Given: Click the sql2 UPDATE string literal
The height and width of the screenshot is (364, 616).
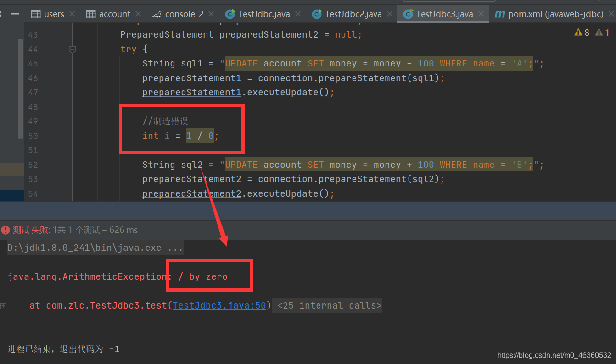Looking at the screenshot, I should (379, 165).
